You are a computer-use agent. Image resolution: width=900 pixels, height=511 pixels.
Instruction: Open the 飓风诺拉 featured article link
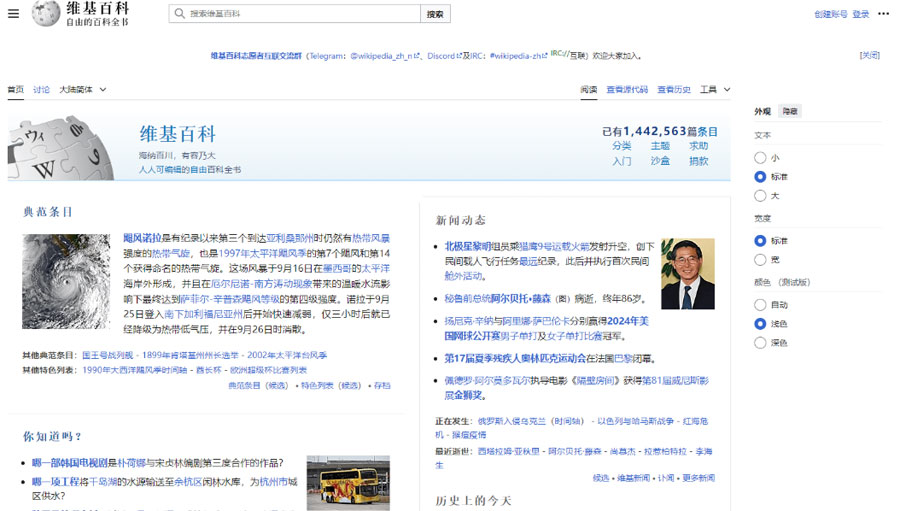click(x=142, y=238)
